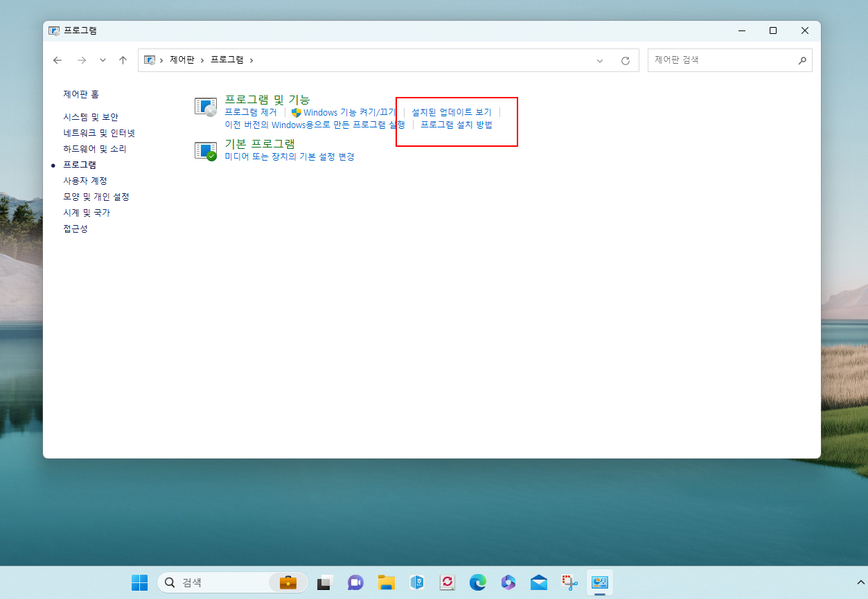Open the red sync app on taskbar

[448, 582]
